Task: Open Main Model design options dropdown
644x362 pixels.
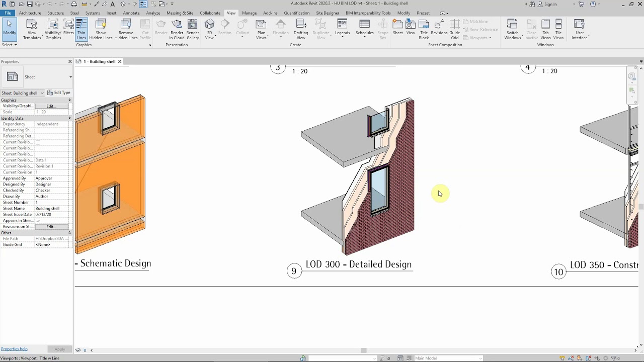Action: (x=448, y=358)
